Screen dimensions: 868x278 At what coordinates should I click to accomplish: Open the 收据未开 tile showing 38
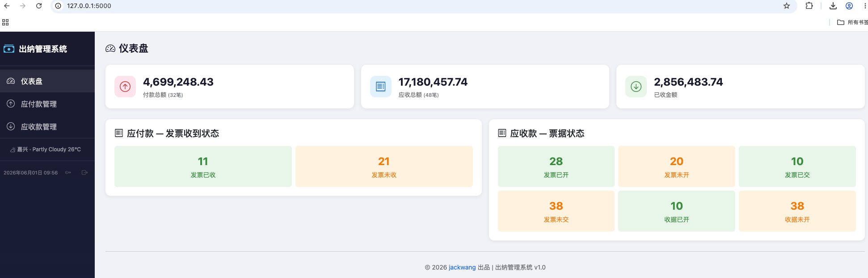click(x=797, y=211)
